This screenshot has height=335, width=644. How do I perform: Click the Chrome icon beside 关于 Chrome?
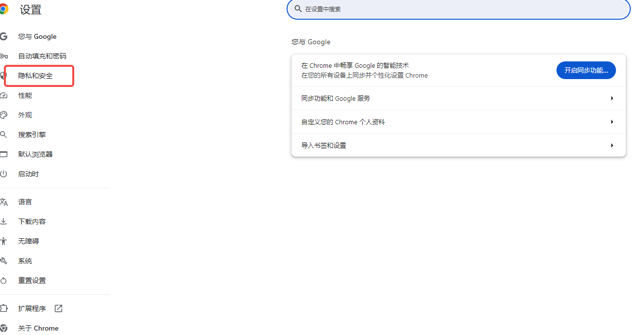3,328
